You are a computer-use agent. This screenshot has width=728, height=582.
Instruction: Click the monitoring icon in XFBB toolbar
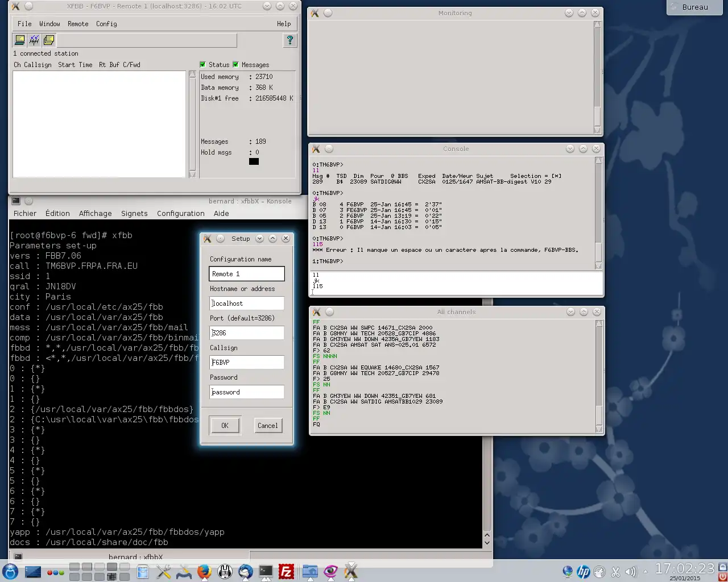34,40
